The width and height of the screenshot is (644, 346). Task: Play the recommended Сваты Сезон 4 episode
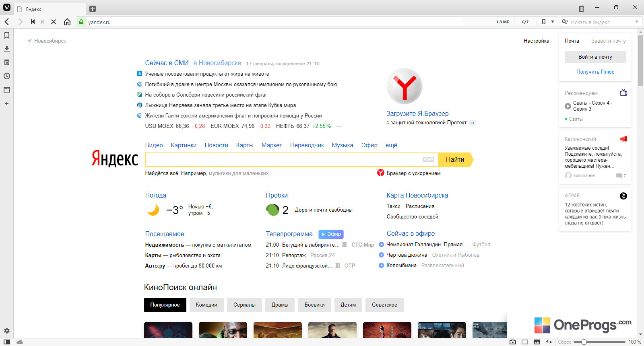click(568, 106)
